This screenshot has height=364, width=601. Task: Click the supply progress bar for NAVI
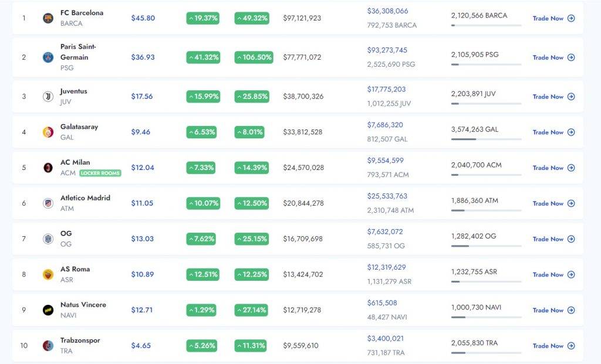click(x=487, y=317)
